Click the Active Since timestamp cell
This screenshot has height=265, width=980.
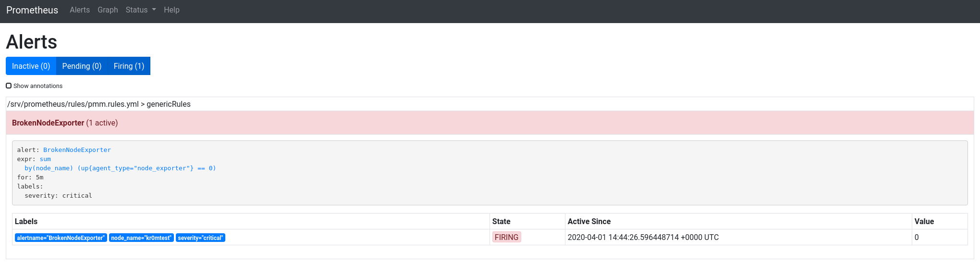tap(643, 237)
